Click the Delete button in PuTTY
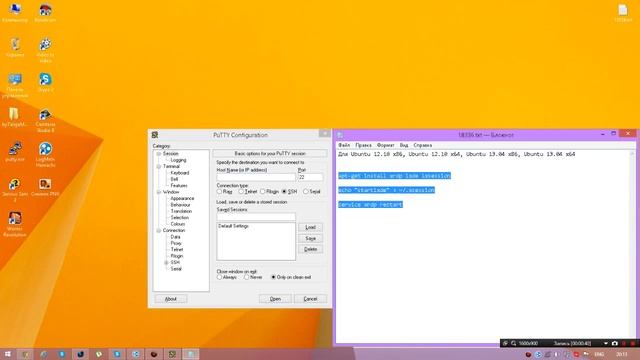Viewport: 640px width, 360px height. coord(311,249)
